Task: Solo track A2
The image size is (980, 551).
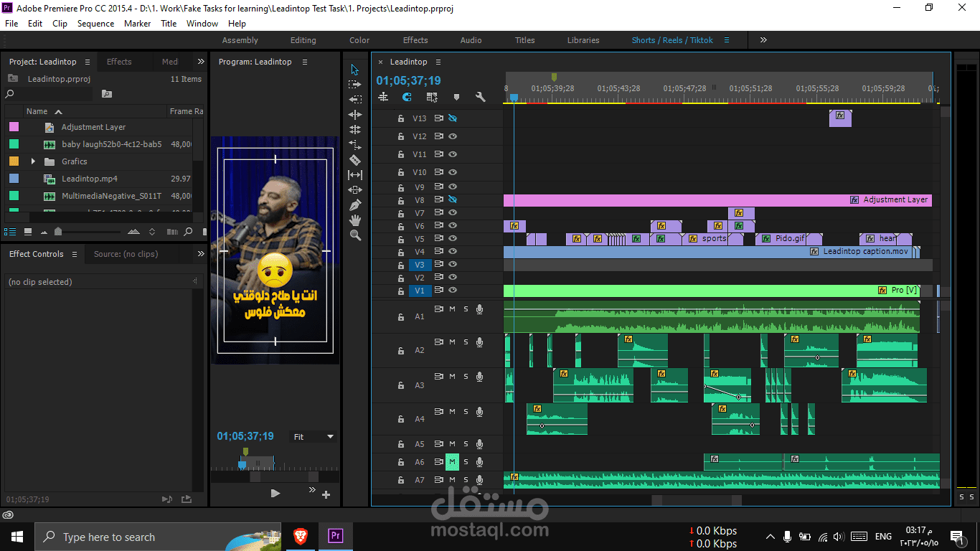Action: pos(466,342)
